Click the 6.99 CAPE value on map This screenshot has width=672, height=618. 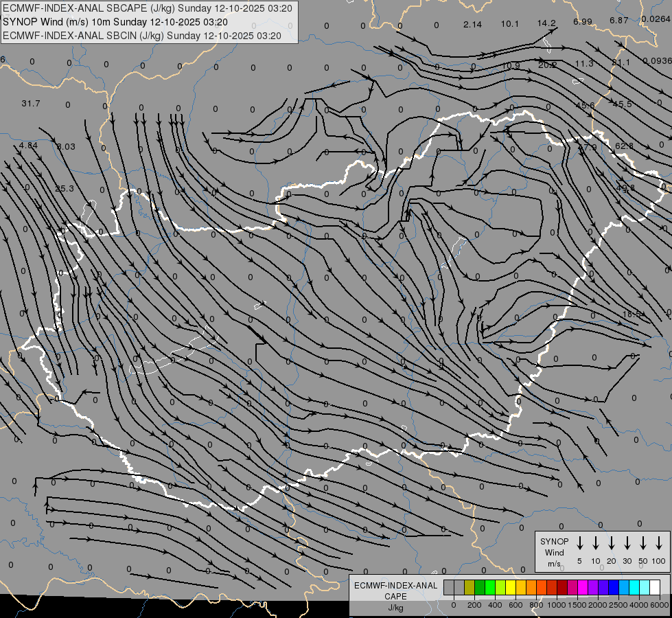583,21
